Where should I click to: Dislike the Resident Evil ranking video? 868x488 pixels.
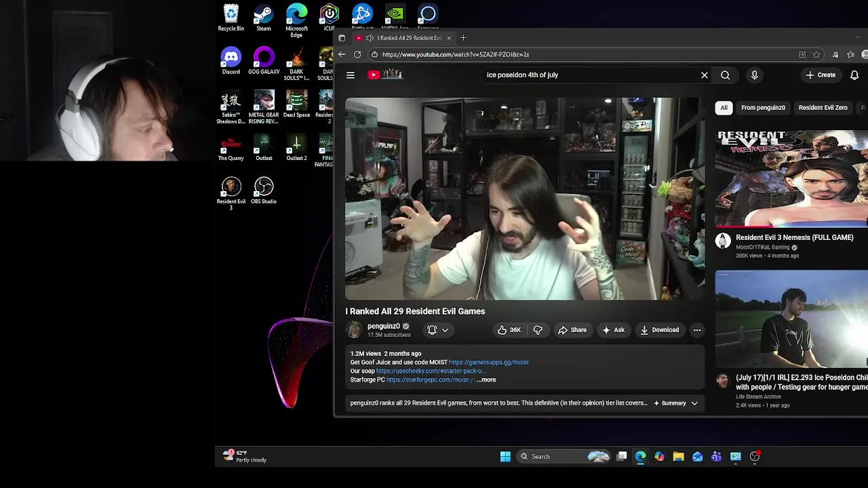[538, 330]
